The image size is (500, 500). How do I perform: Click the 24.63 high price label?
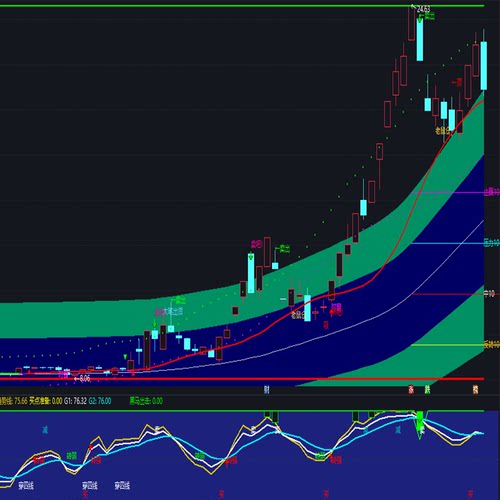423,9
